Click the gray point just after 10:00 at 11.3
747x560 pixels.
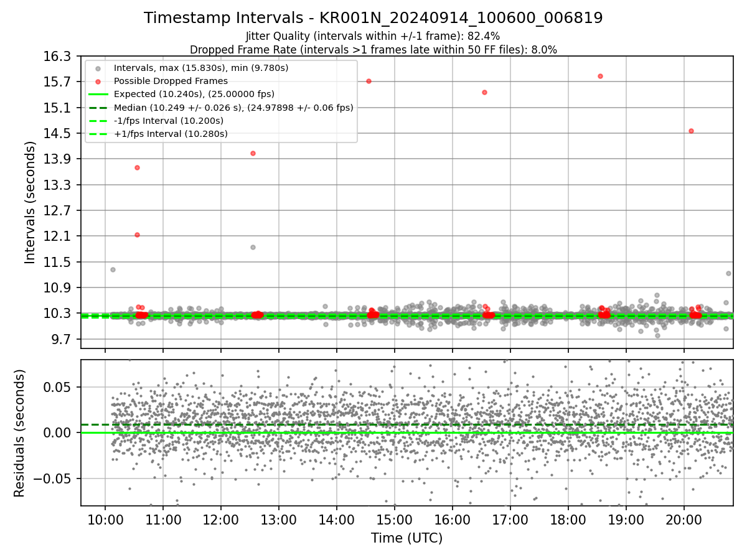[113, 269]
